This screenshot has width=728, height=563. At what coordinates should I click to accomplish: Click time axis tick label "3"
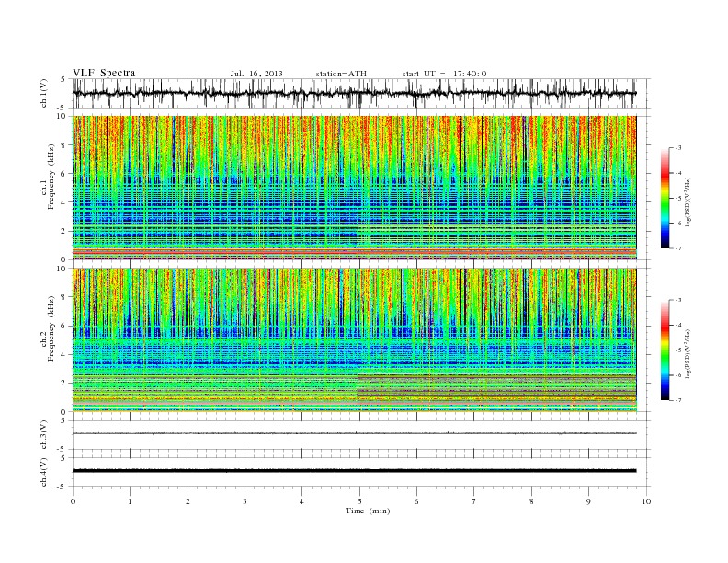pos(245,501)
